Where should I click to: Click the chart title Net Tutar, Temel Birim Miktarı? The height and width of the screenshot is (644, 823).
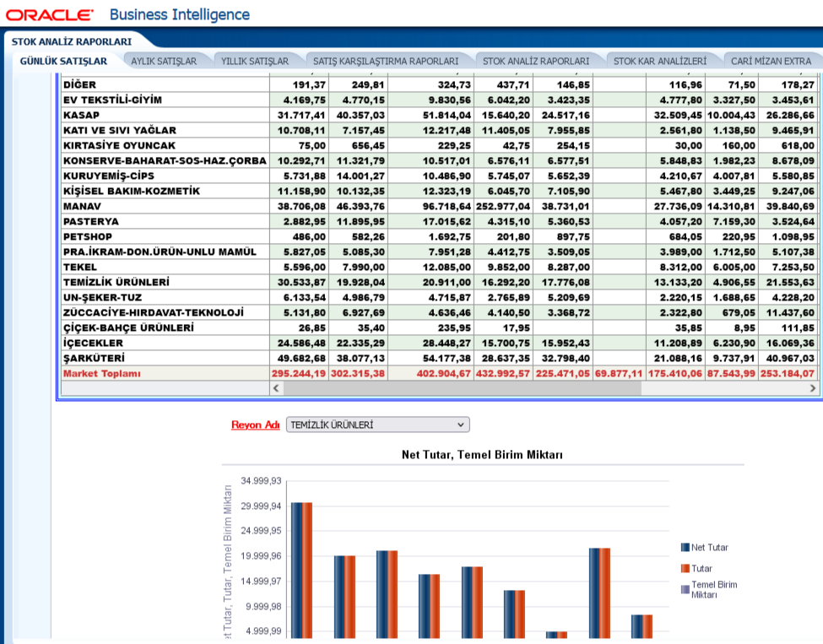(x=482, y=455)
